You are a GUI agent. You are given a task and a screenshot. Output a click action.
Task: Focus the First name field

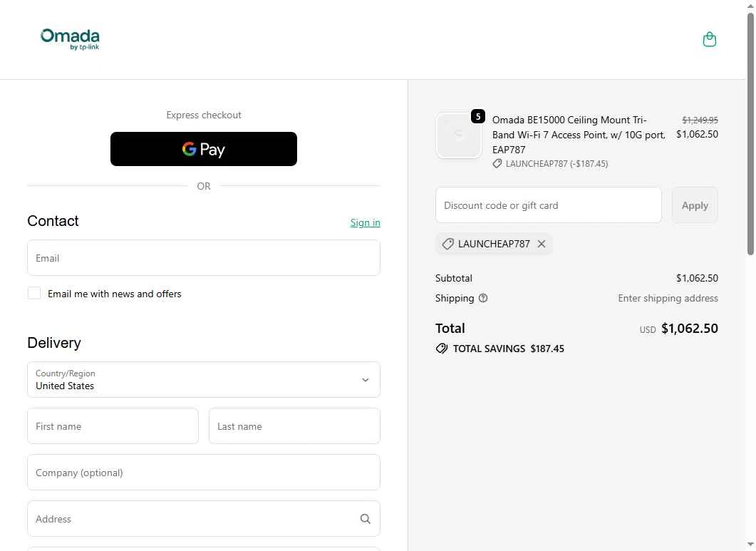pos(113,426)
